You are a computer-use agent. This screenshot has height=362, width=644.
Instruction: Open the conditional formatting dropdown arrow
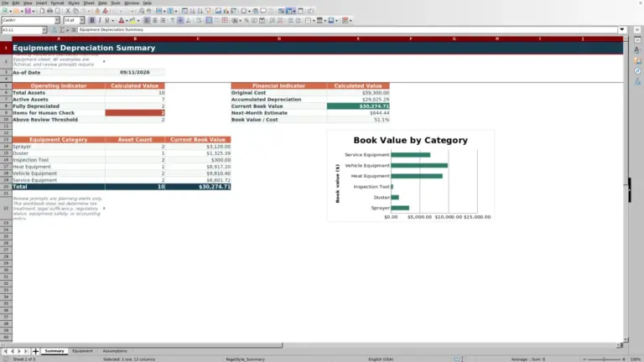point(351,20)
